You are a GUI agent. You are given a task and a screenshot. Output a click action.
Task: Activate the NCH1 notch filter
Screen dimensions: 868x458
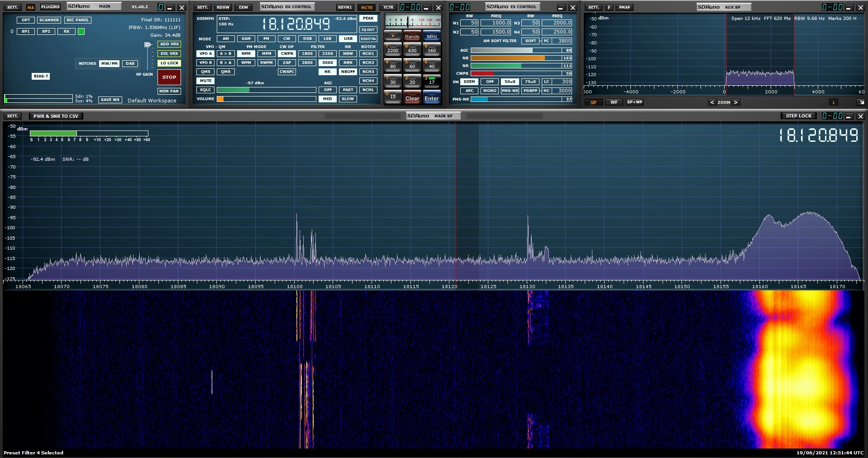pyautogui.click(x=368, y=53)
